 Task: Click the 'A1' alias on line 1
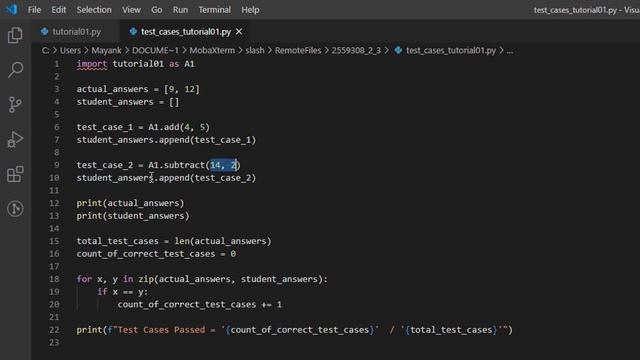(x=189, y=64)
